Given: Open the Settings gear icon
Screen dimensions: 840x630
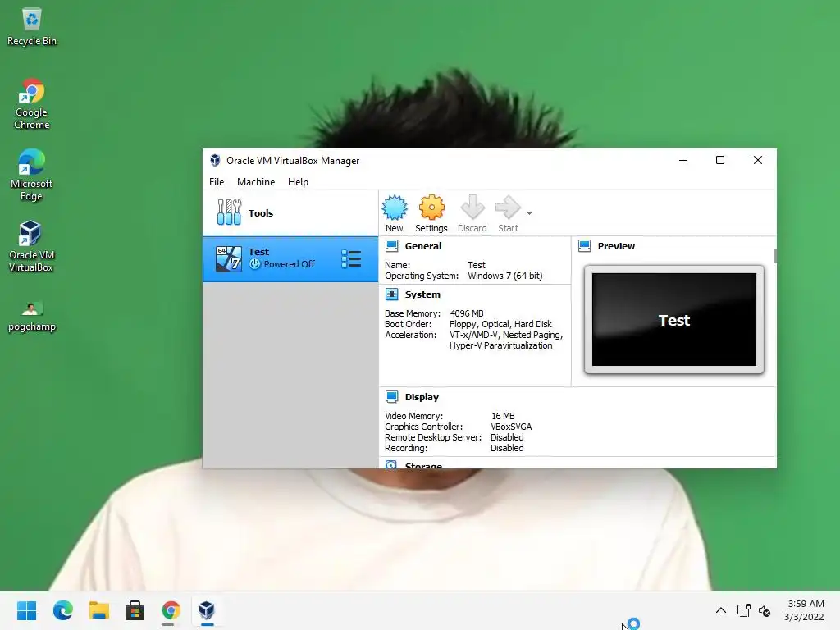Looking at the screenshot, I should pos(431,208).
